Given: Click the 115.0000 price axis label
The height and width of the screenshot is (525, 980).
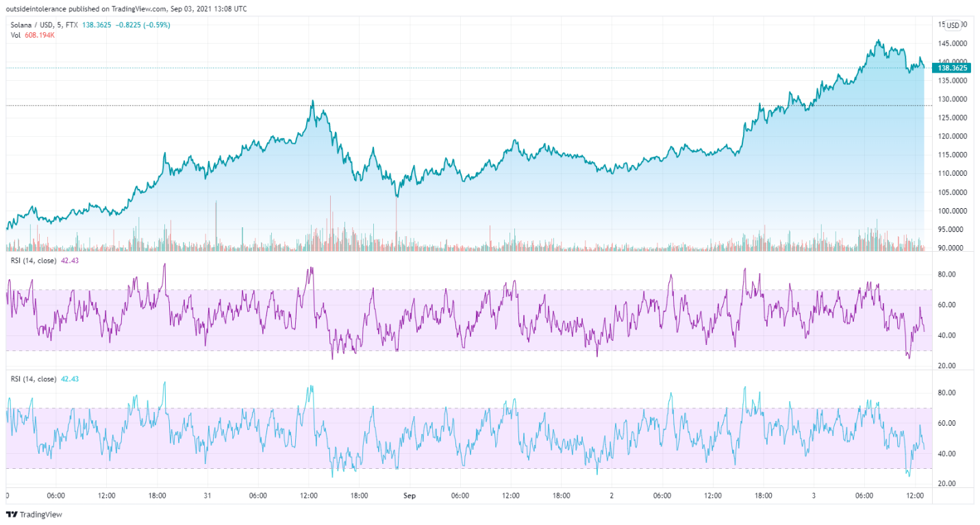Looking at the screenshot, I should [x=953, y=155].
